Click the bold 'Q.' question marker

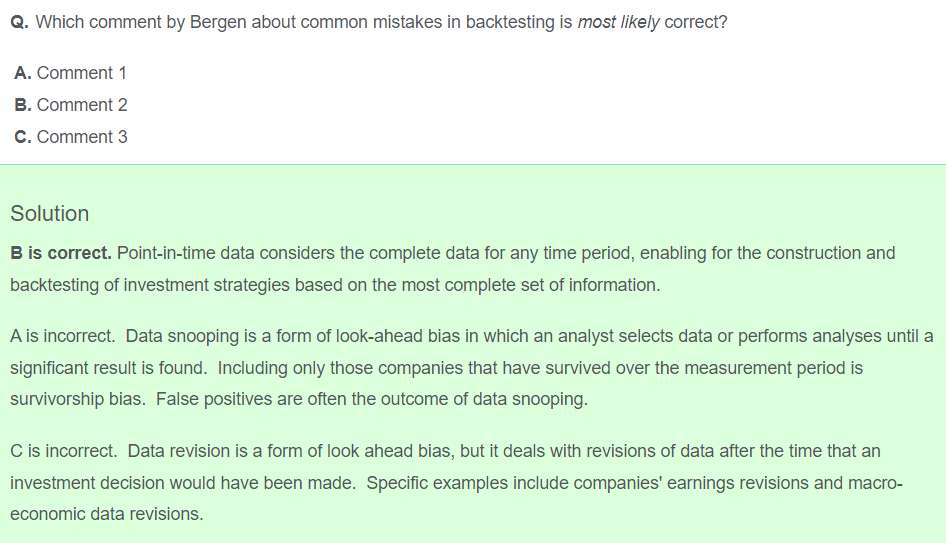(x=19, y=22)
